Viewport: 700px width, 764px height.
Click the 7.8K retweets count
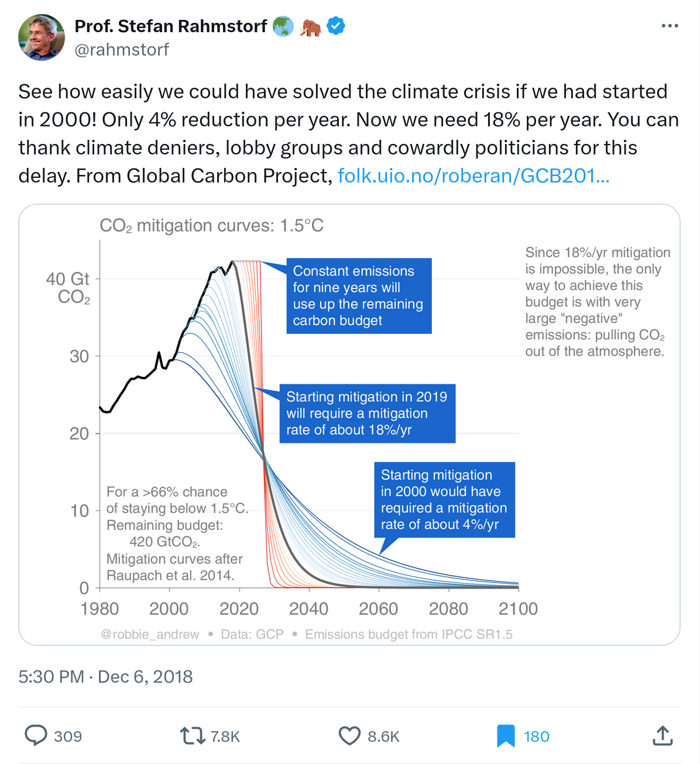225,736
